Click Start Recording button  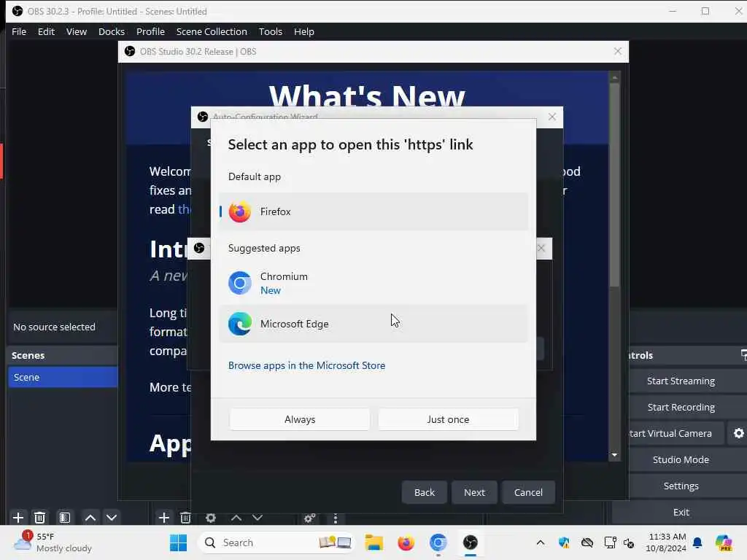[681, 407]
